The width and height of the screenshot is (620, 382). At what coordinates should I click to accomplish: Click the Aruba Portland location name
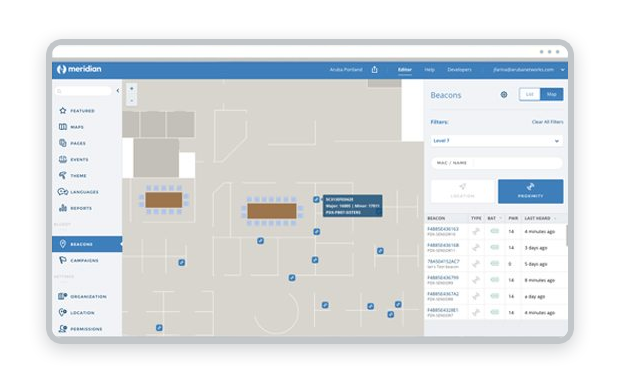346,70
